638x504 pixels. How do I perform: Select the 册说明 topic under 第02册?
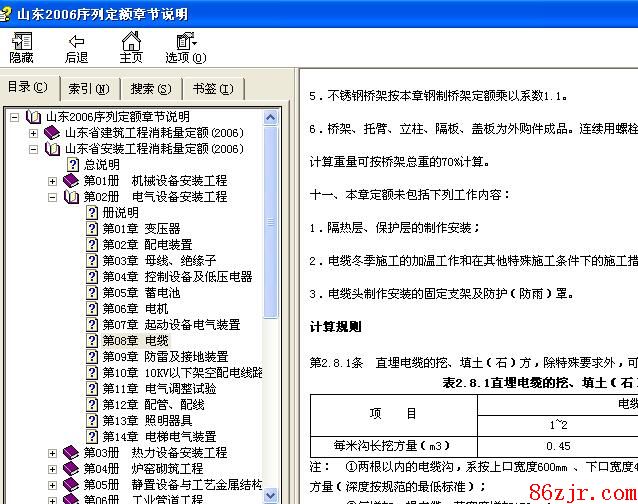[121, 213]
